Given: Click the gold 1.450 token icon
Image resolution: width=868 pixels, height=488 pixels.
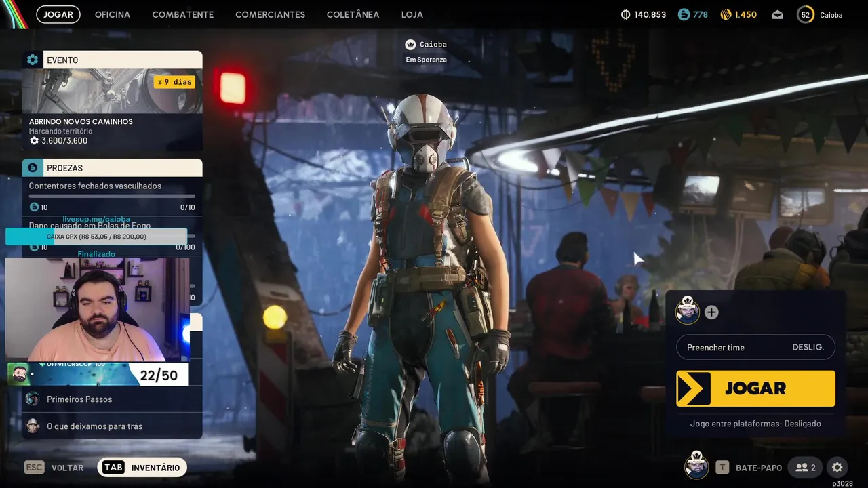Looking at the screenshot, I should pyautogui.click(x=726, y=14).
